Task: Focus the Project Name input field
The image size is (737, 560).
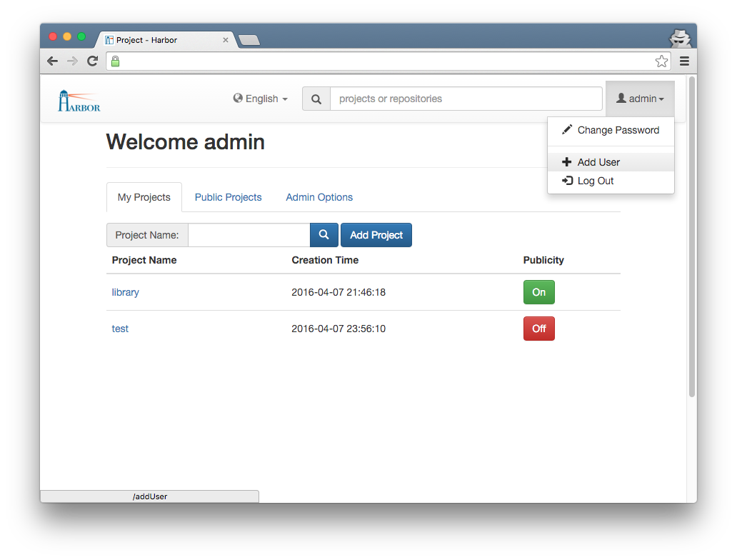Action: [249, 234]
